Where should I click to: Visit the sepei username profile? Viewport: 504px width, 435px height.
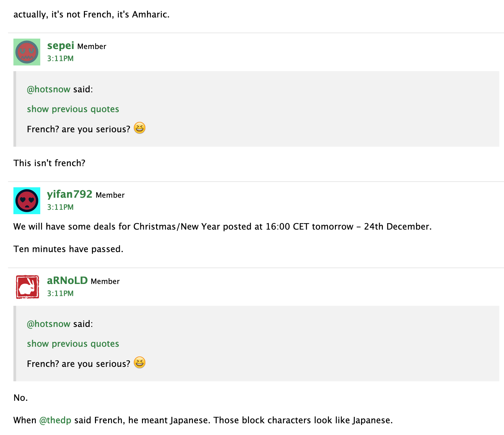coord(60,45)
